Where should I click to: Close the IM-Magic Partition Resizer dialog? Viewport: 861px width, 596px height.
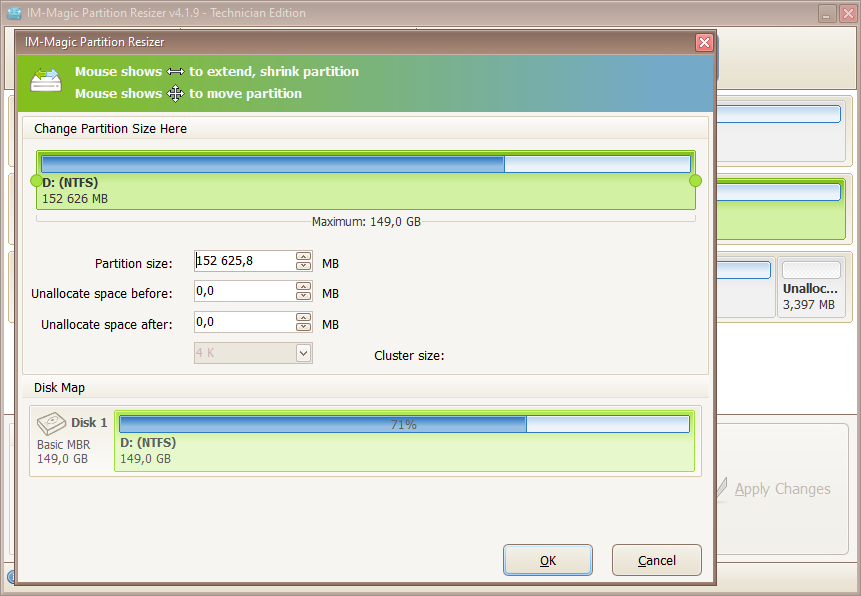click(x=704, y=42)
